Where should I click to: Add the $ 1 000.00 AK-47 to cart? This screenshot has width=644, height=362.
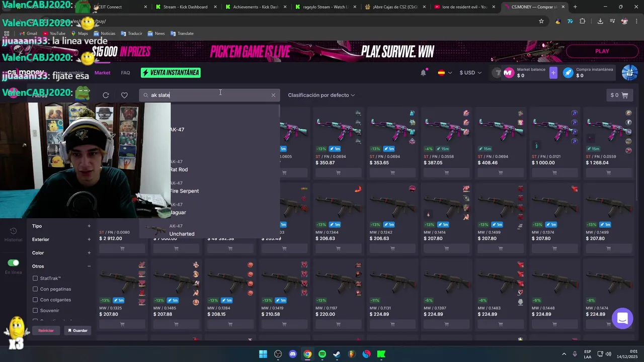coord(554,173)
